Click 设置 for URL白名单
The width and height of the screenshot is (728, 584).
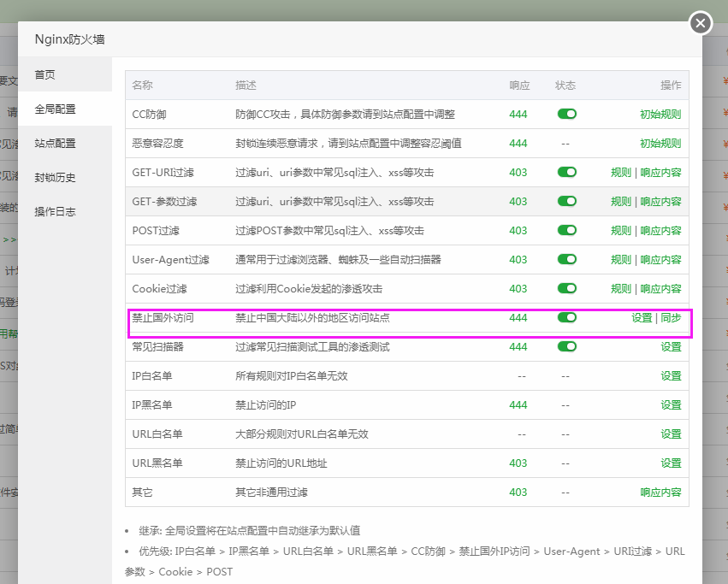coord(671,434)
